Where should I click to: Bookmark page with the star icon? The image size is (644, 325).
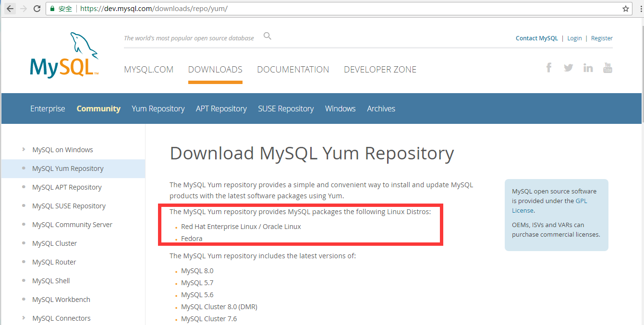[x=625, y=9]
